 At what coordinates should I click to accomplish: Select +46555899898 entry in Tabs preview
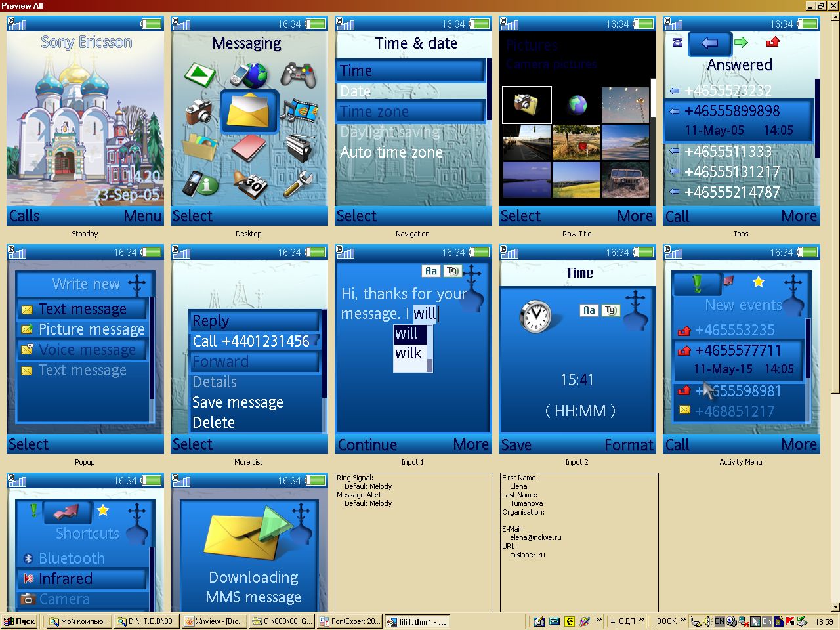pos(739,121)
